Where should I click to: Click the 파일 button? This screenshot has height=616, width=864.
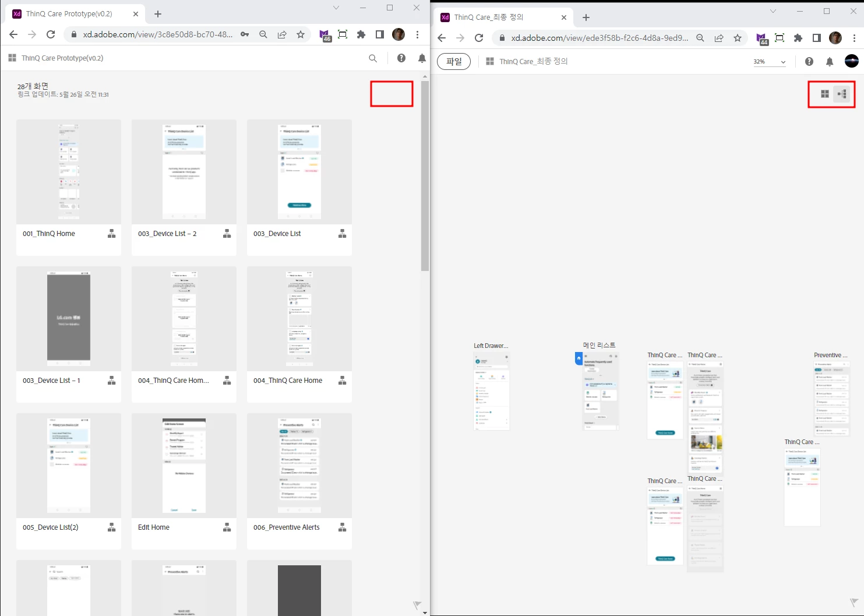(x=454, y=61)
